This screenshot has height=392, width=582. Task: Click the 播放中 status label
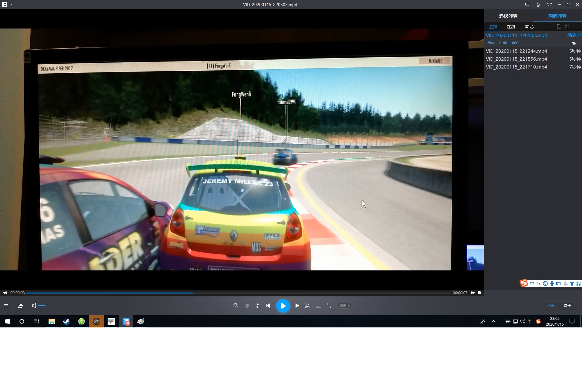pyautogui.click(x=574, y=35)
